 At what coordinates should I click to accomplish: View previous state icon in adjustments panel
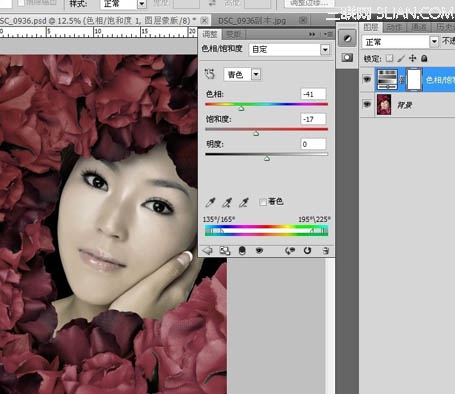click(290, 250)
